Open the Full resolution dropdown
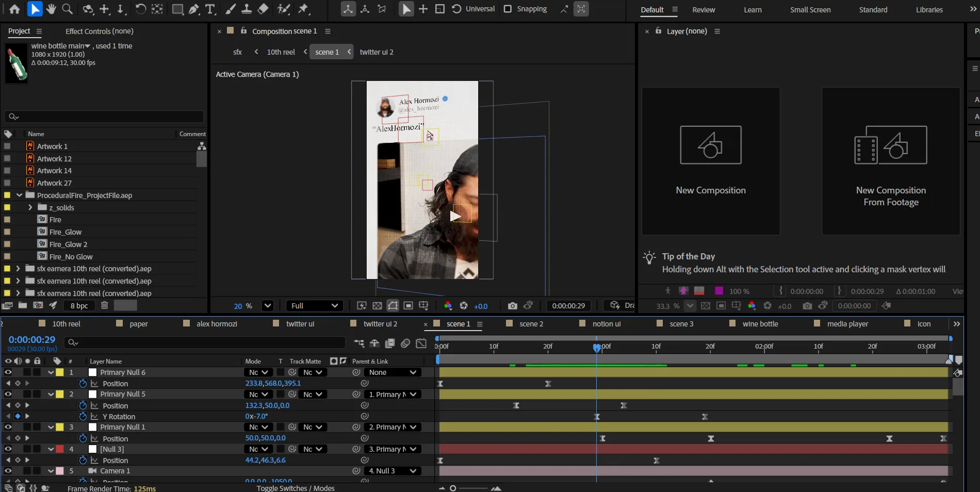 point(314,306)
